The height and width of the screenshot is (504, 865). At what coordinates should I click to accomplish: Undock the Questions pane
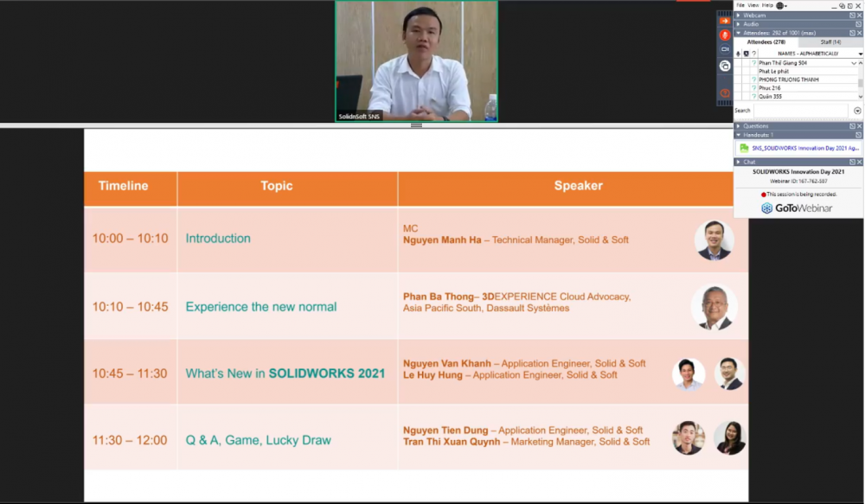[x=852, y=126]
